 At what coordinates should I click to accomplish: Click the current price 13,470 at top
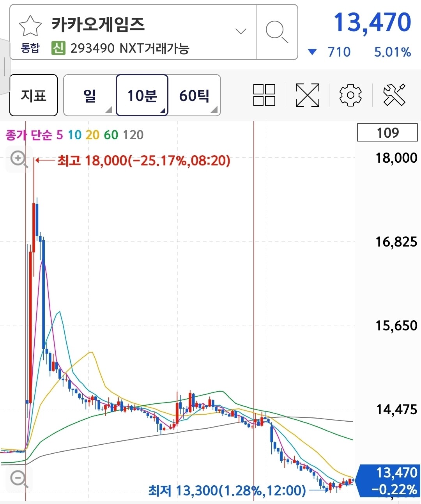point(372,22)
